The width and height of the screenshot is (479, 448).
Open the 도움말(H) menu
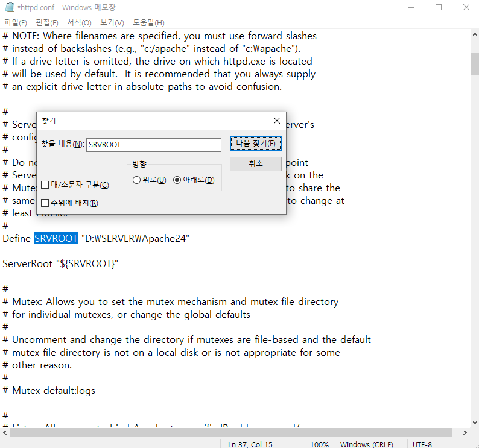148,22
